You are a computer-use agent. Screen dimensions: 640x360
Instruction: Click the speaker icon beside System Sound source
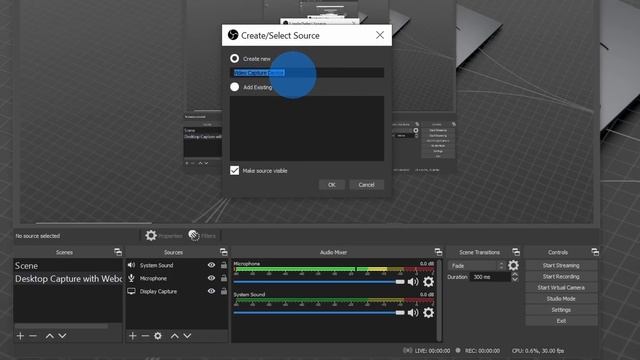pyautogui.click(x=131, y=265)
